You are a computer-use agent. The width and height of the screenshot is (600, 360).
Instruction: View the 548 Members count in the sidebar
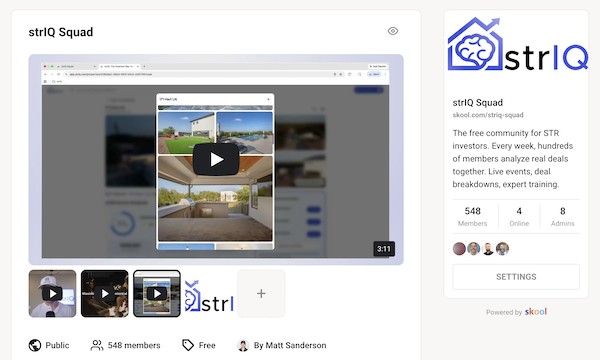pyautogui.click(x=473, y=217)
